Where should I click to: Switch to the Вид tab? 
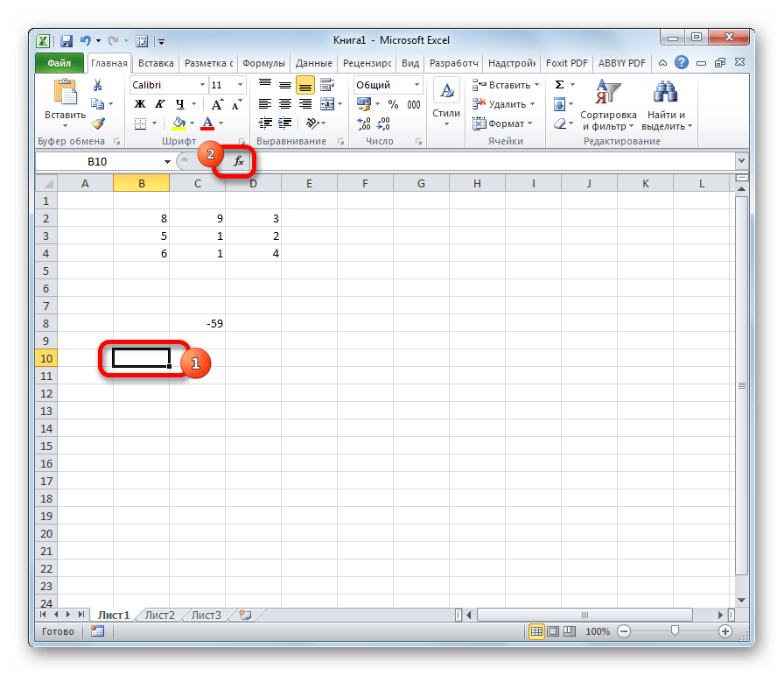410,63
